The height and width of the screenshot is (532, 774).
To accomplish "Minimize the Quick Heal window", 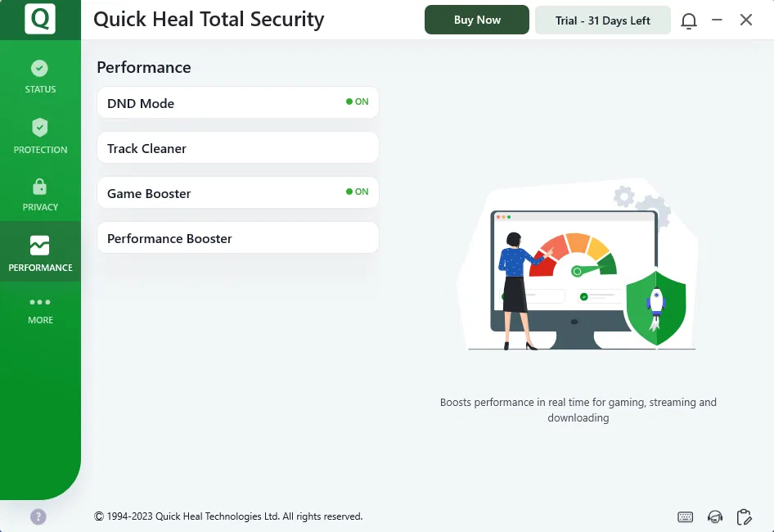I will (718, 20).
